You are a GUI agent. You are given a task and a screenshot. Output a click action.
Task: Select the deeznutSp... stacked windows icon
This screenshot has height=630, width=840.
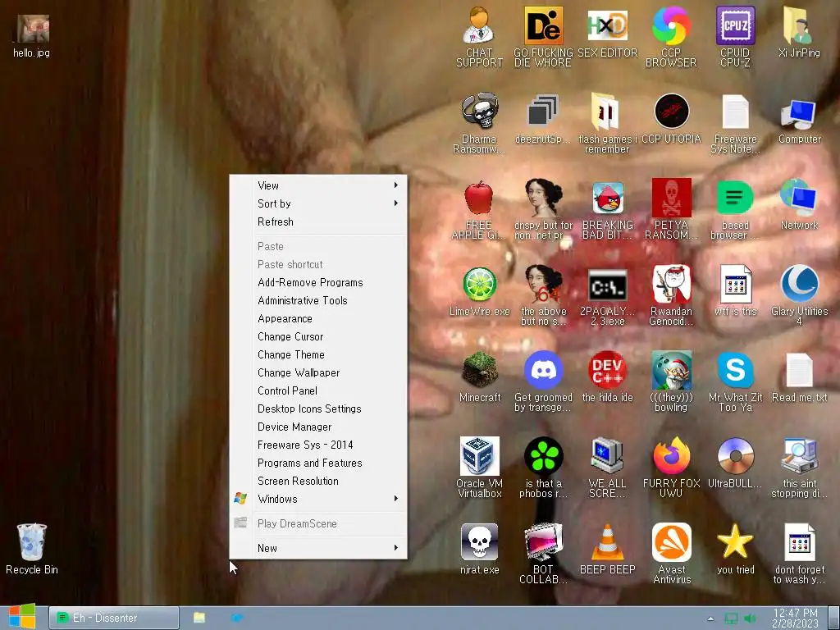[x=542, y=119]
